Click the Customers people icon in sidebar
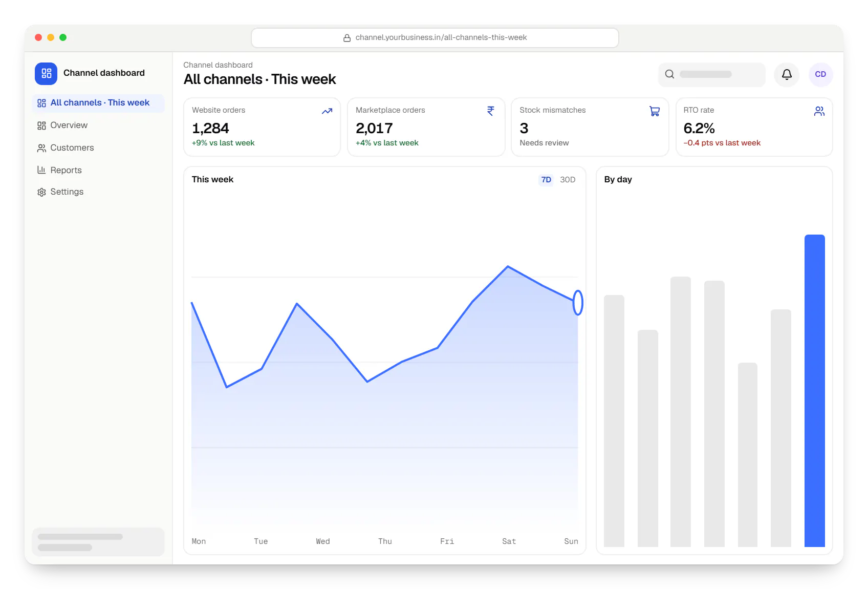 click(41, 148)
